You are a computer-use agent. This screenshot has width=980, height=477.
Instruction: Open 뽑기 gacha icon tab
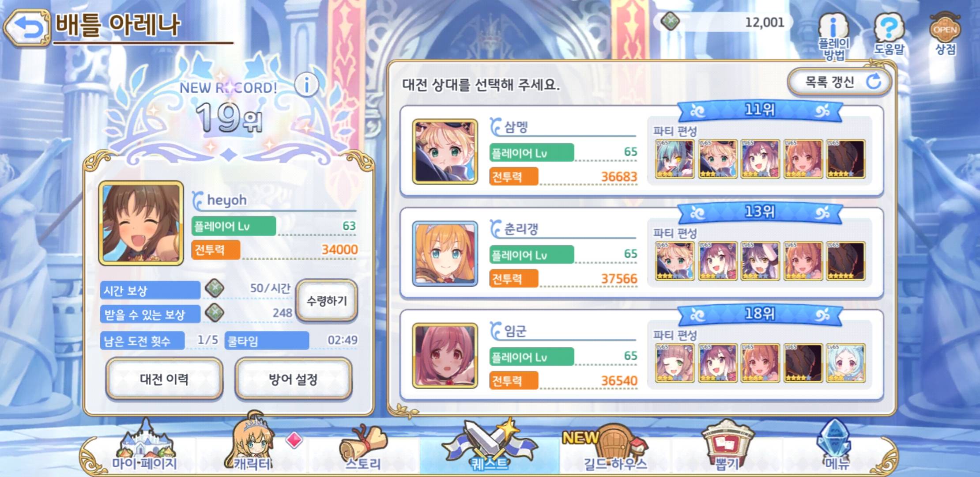tap(727, 446)
